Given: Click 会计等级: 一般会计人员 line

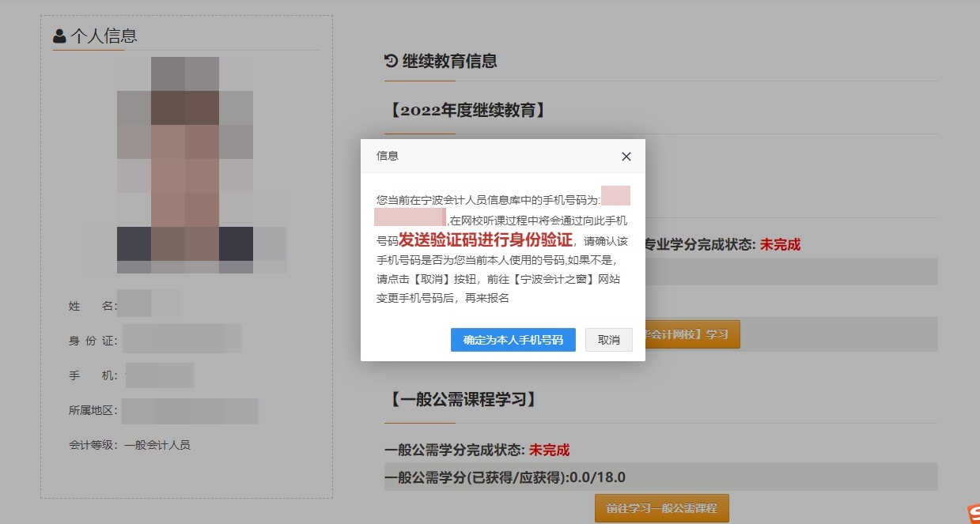Looking at the screenshot, I should pyautogui.click(x=130, y=445).
